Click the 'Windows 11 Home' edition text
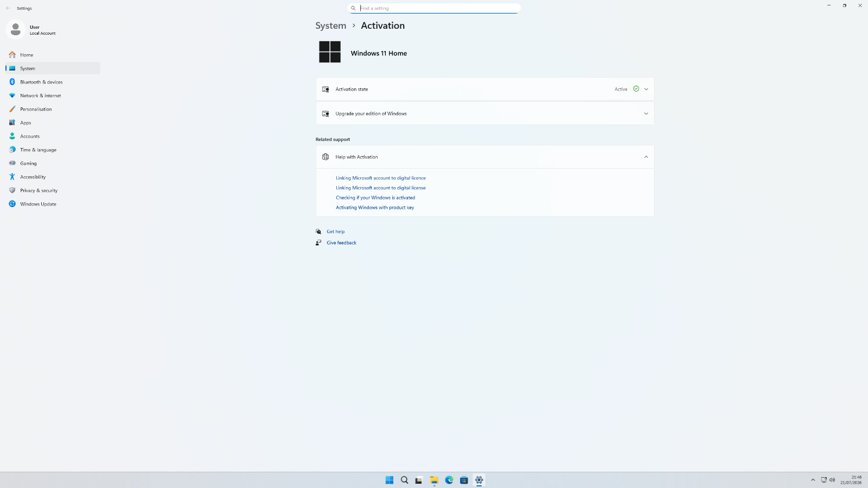 (379, 53)
